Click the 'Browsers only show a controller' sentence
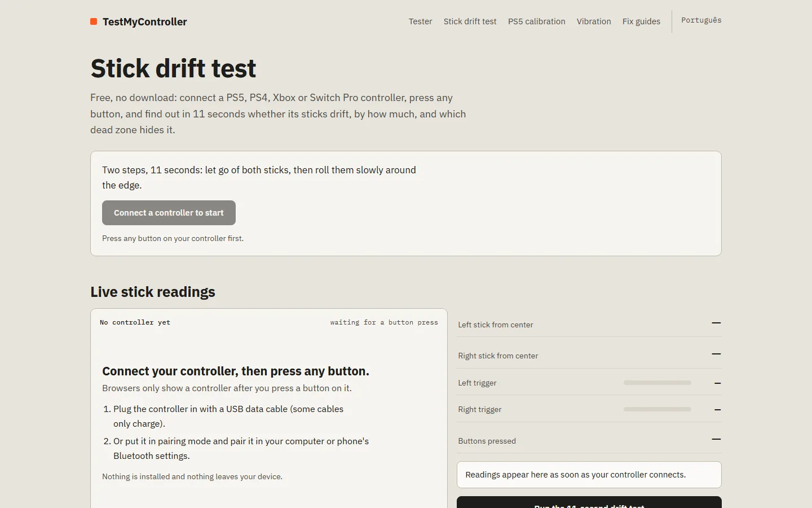812x508 pixels. (227, 388)
